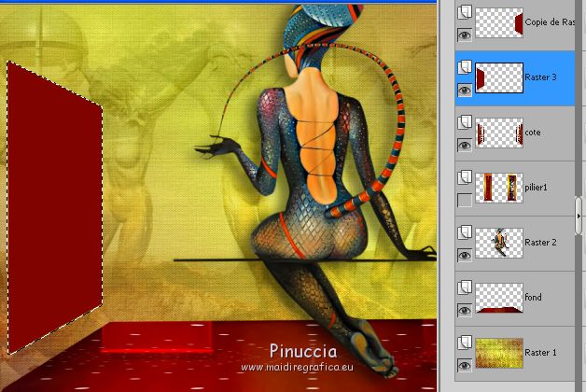The image size is (586, 392).
Task: Click the Copie de Raster layer name
Action: click(x=550, y=22)
